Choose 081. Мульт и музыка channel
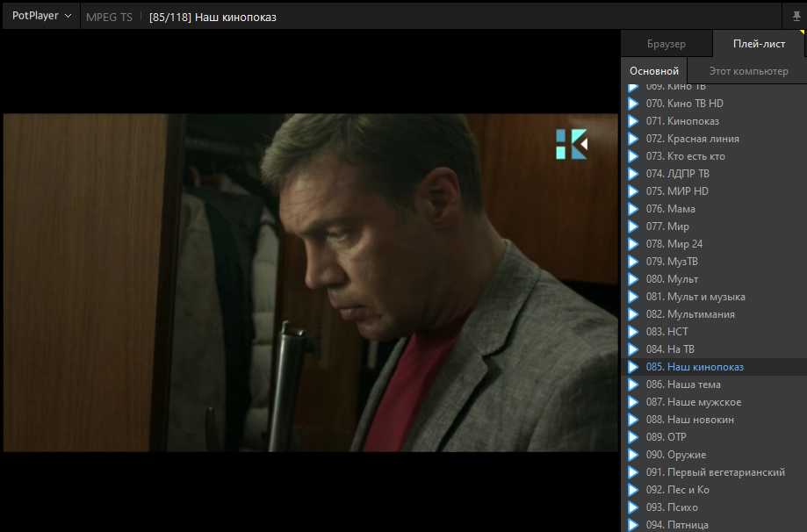 tap(714, 297)
